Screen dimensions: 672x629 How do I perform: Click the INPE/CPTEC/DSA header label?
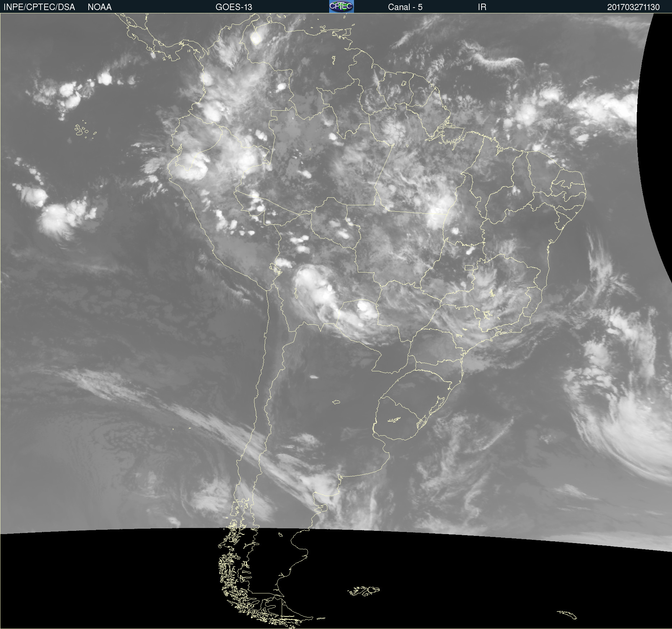(39, 7)
